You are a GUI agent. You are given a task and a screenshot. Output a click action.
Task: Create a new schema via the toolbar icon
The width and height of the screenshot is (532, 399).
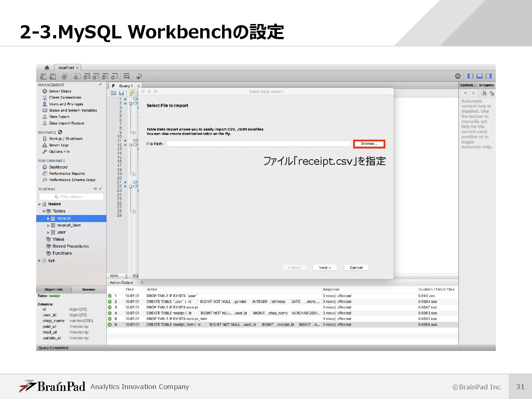click(77, 76)
